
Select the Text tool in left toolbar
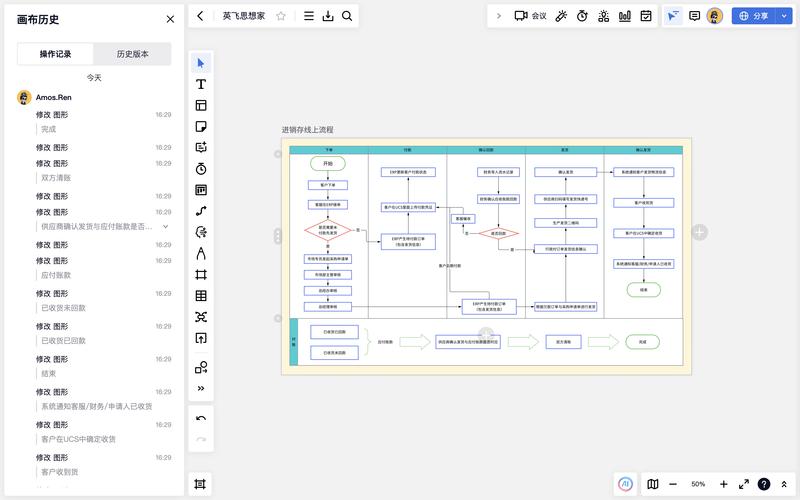point(201,85)
